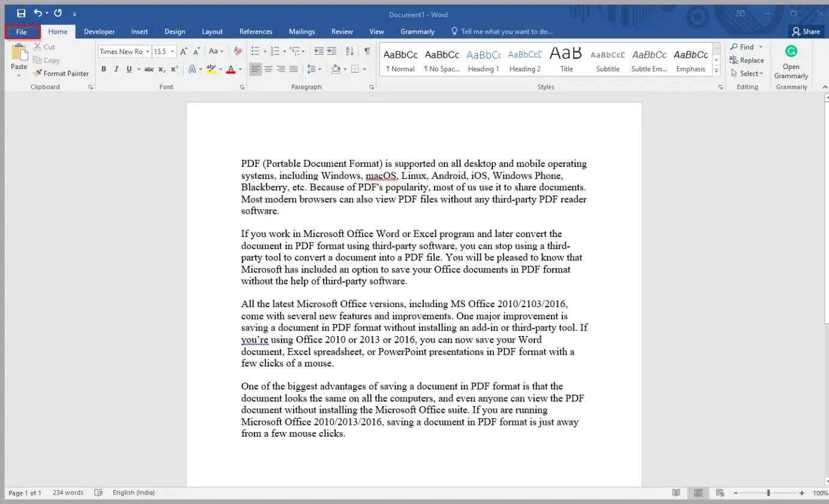Increase the paragraph indent

[333, 52]
